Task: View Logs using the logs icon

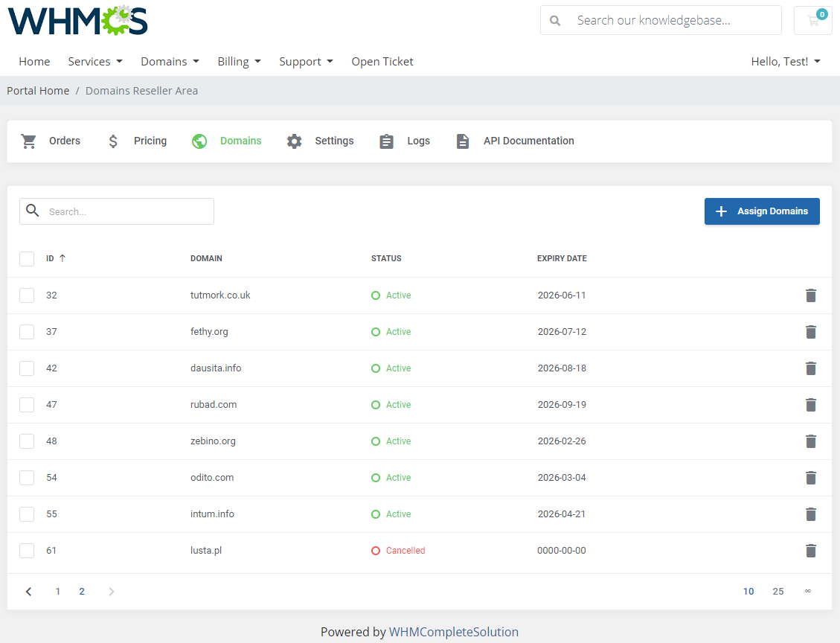Action: pos(386,141)
